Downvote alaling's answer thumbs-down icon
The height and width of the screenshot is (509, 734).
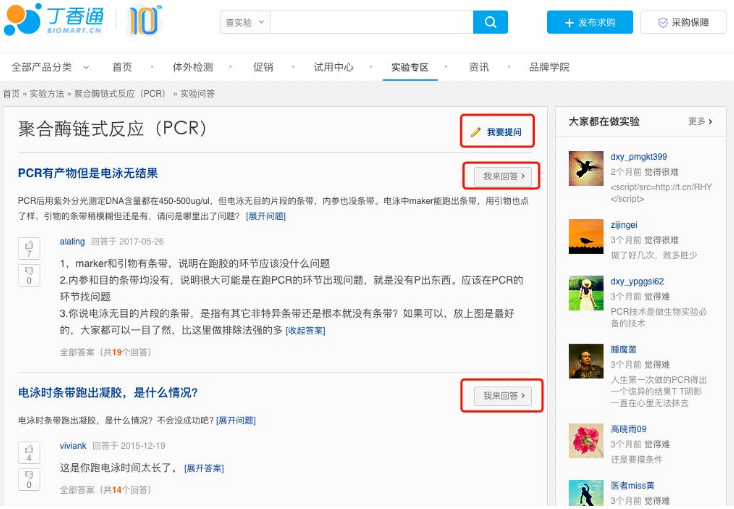click(29, 275)
